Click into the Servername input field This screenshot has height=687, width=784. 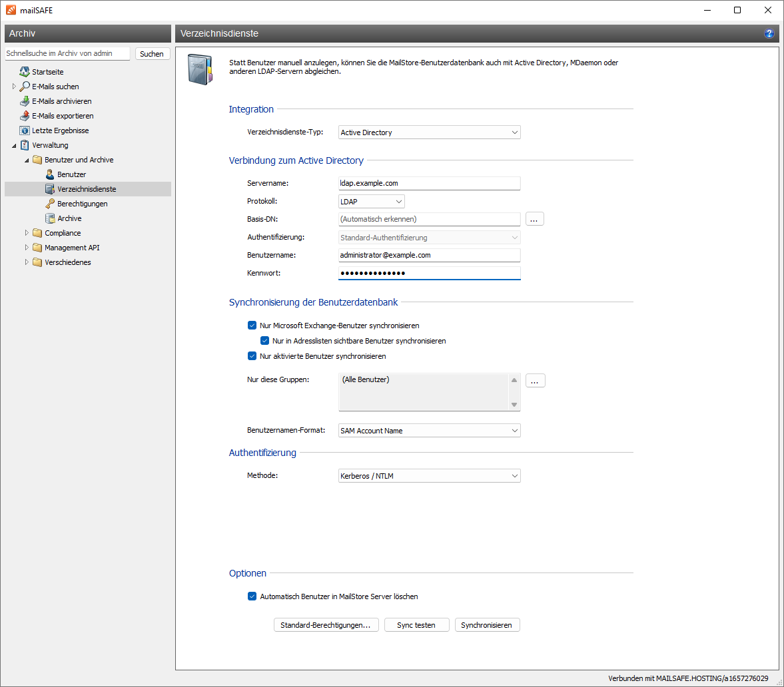[429, 183]
